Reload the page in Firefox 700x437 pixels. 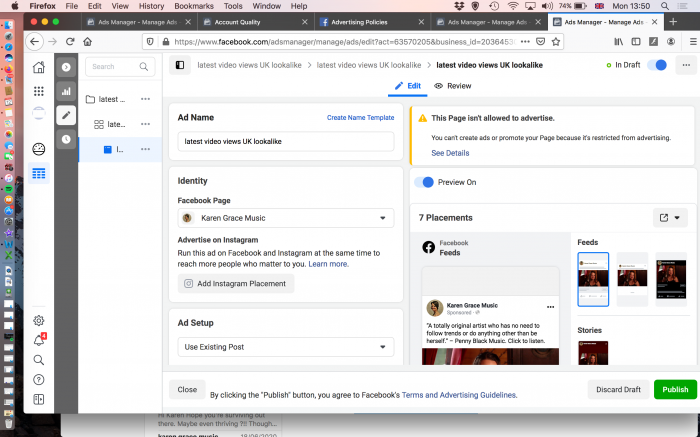coord(70,42)
